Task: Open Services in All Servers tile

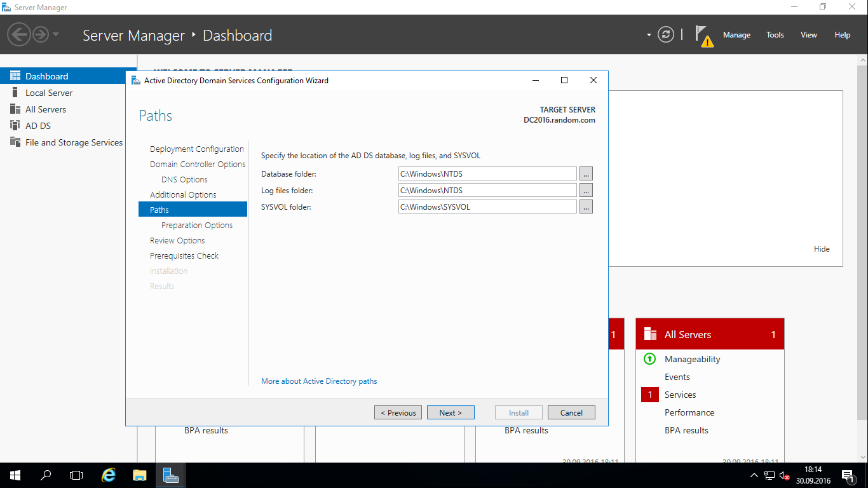Action: click(681, 395)
